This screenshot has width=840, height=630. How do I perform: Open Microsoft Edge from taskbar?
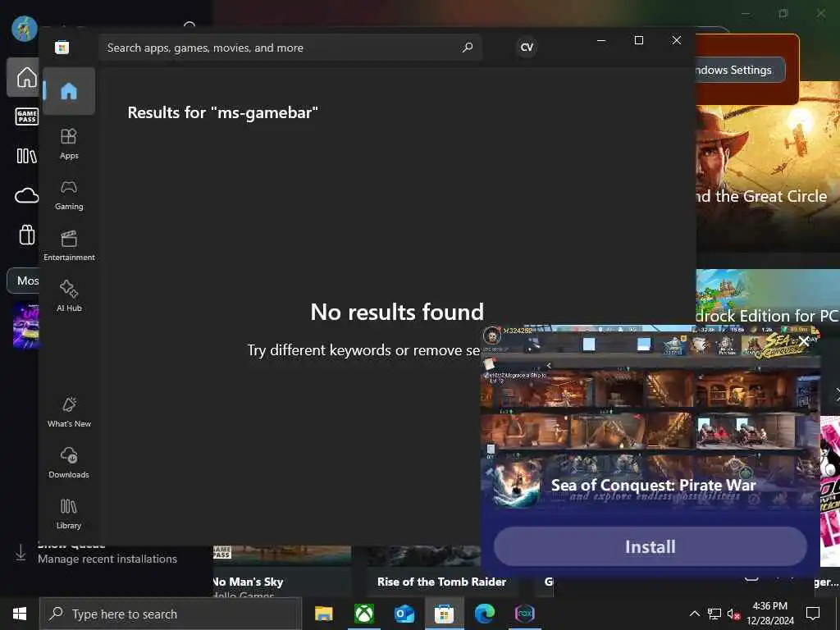tap(485, 614)
